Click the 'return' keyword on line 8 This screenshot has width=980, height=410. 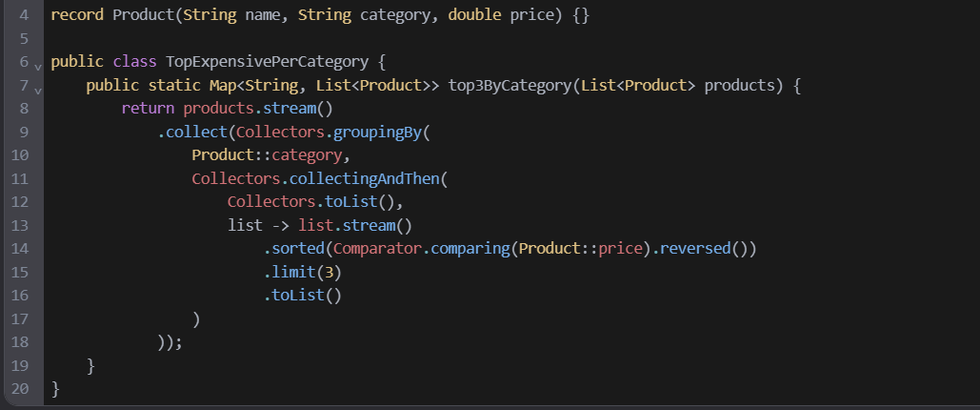pos(148,109)
